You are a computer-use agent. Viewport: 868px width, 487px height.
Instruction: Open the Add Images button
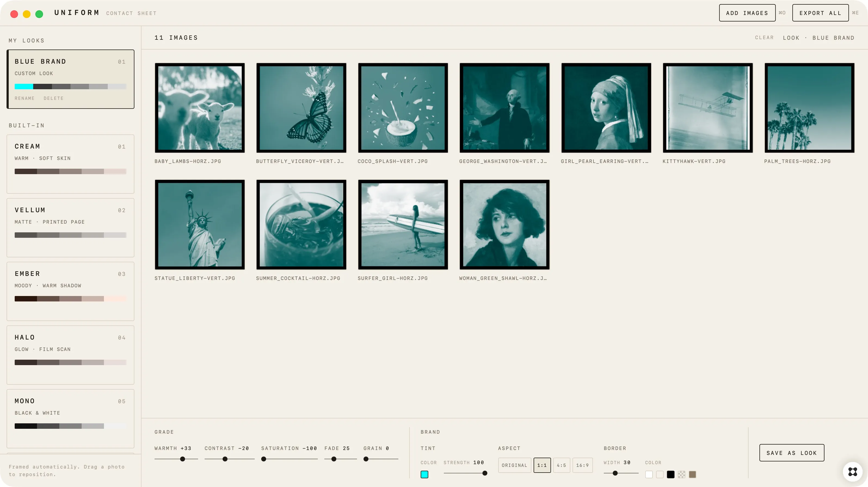(x=747, y=13)
